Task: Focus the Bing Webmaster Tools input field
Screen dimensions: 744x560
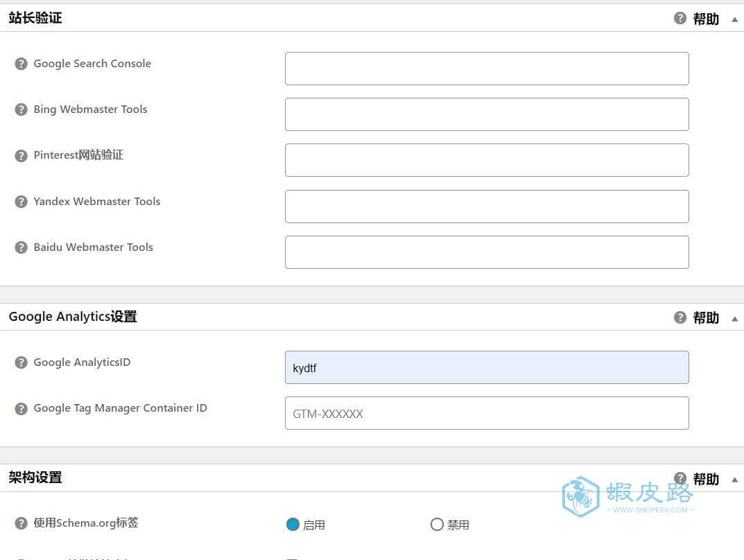Action: tap(487, 114)
